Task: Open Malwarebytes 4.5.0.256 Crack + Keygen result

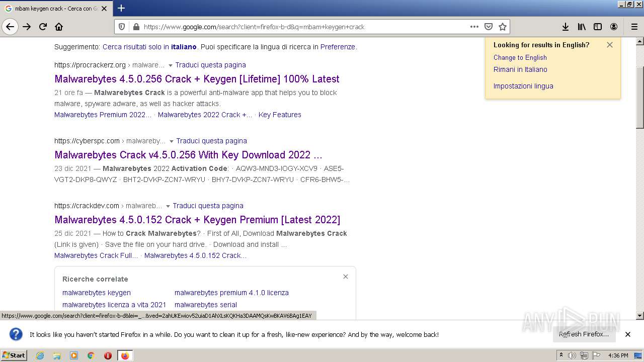Action: coord(197,79)
